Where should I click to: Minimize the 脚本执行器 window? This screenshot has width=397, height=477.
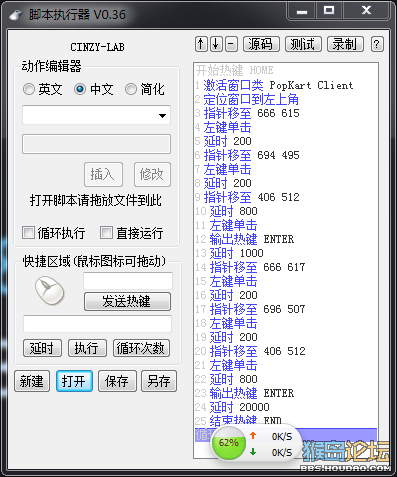point(301,11)
